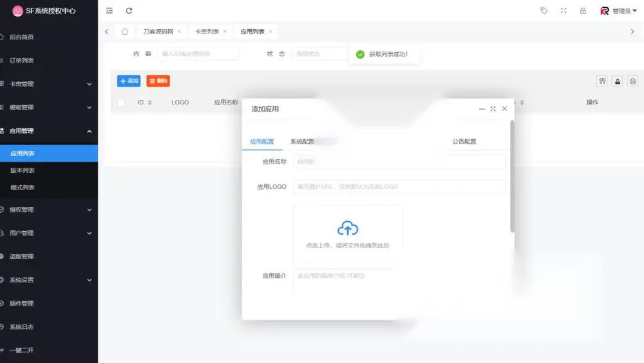This screenshot has height=363, width=644.
Task: Collapse the sidebar with the menu icon
Action: (109, 11)
